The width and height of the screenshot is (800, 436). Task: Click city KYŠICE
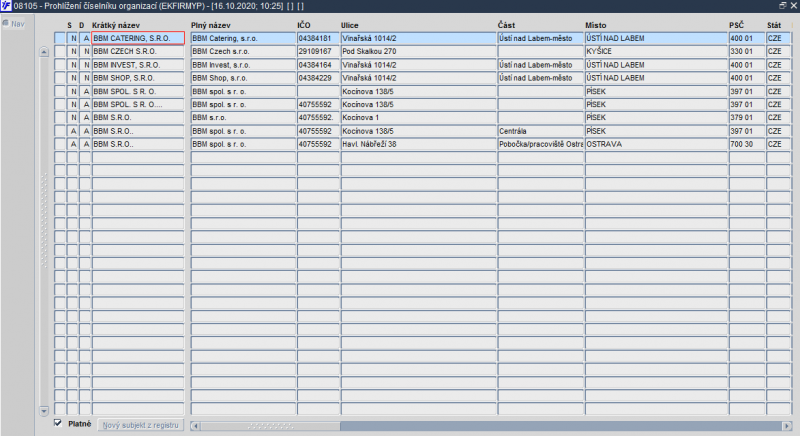tap(656, 52)
